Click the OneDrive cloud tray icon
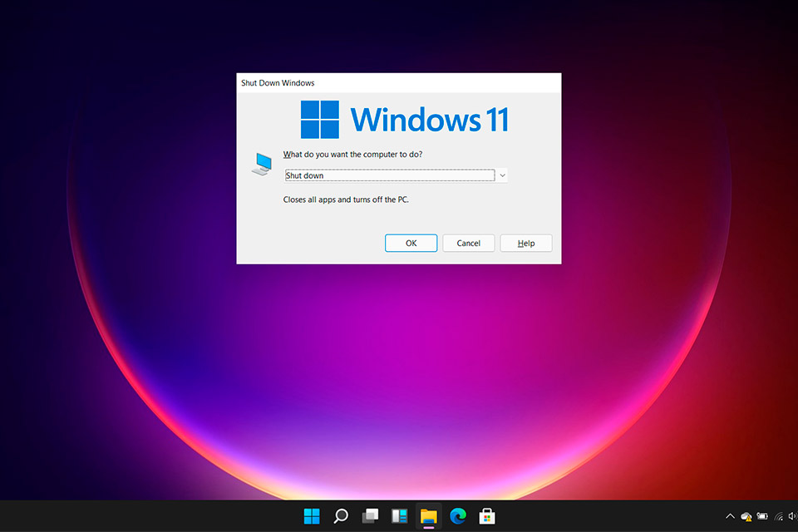This screenshot has width=798, height=532. click(746, 517)
